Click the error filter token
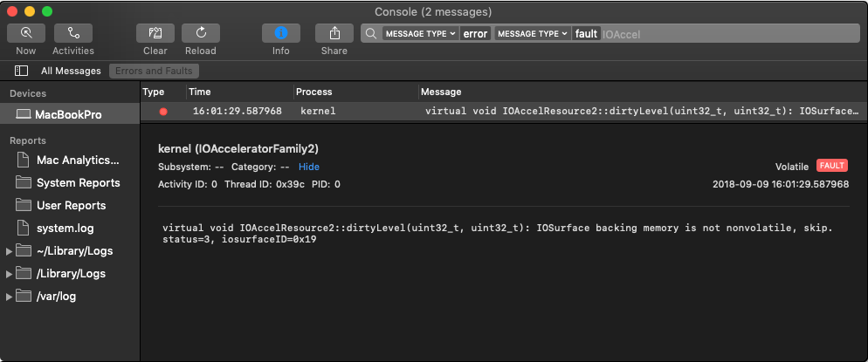Image resolution: width=868 pixels, height=362 pixels. (476, 34)
